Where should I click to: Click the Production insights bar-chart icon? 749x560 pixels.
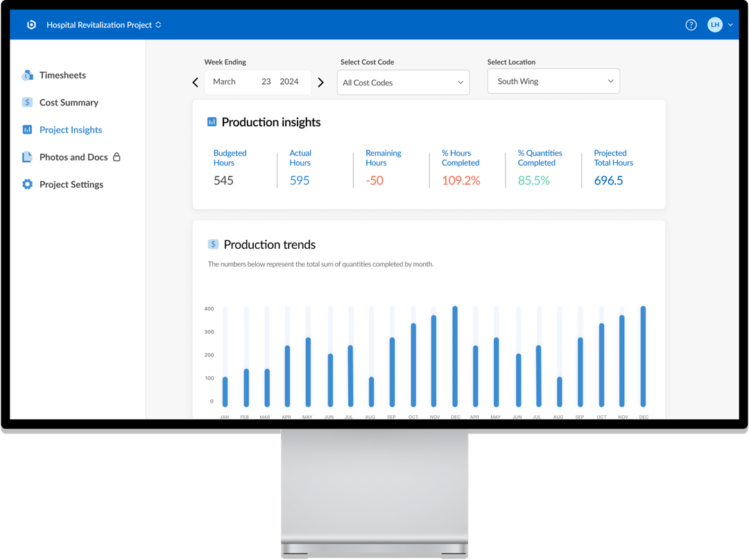(212, 121)
